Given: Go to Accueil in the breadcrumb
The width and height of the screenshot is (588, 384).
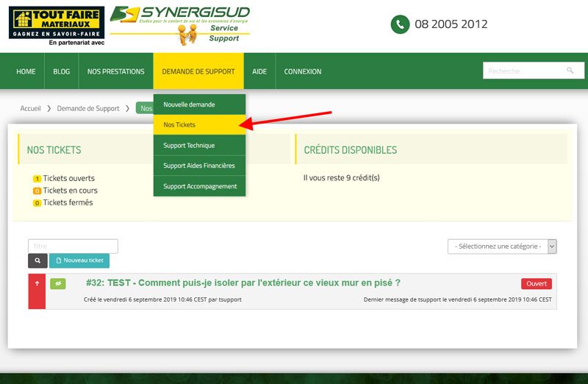Looking at the screenshot, I should [30, 108].
